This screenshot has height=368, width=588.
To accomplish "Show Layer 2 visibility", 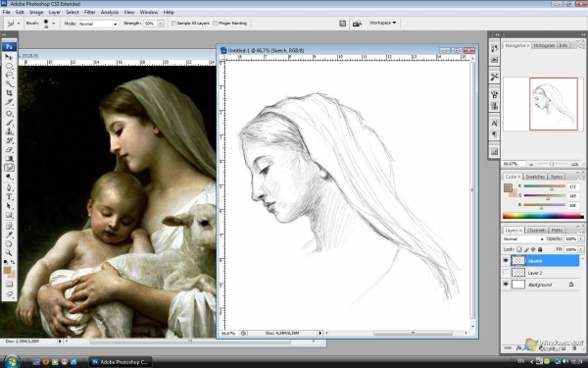I will click(506, 272).
